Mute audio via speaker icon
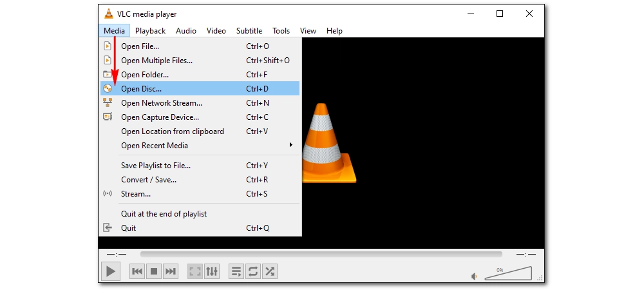The image size is (644, 290). [x=475, y=276]
